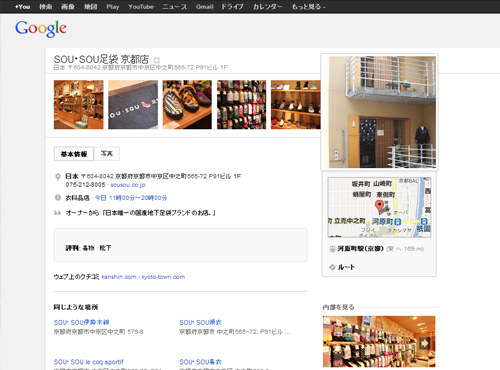The height and width of the screenshot is (370, 500).
Task: Open ドライブ in the top navigation bar
Action: coord(232,7)
